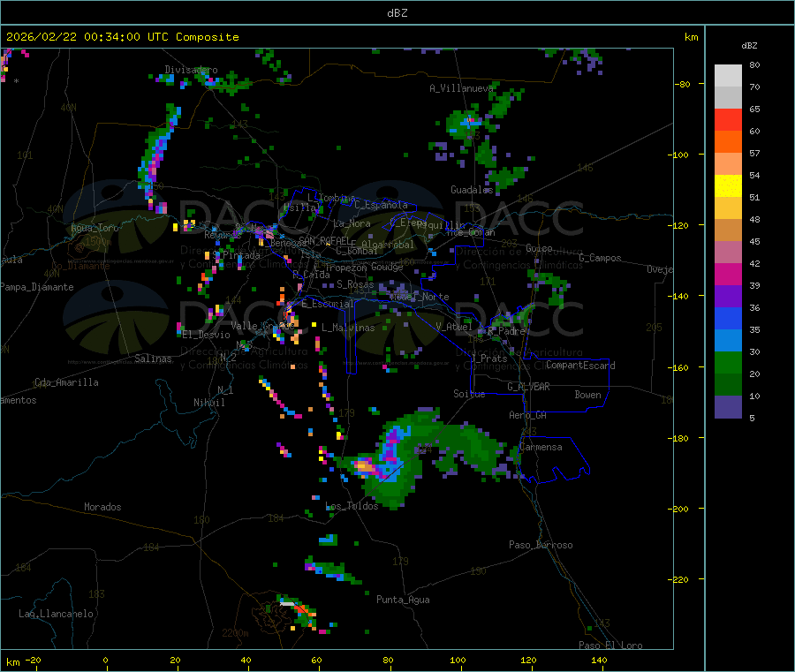The image size is (795, 672).
Task: Click the A_Villanueva map label
Action: (461, 88)
